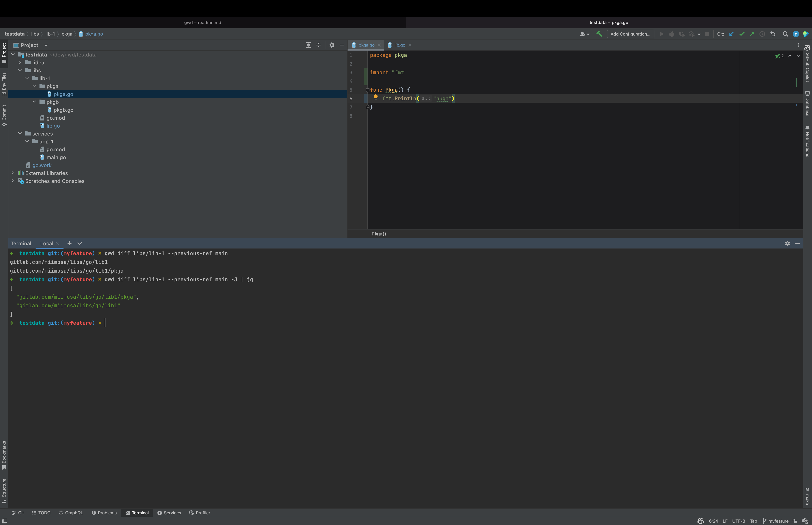This screenshot has height=525, width=812.
Task: Close the pkga.go editor tab
Action: point(379,45)
